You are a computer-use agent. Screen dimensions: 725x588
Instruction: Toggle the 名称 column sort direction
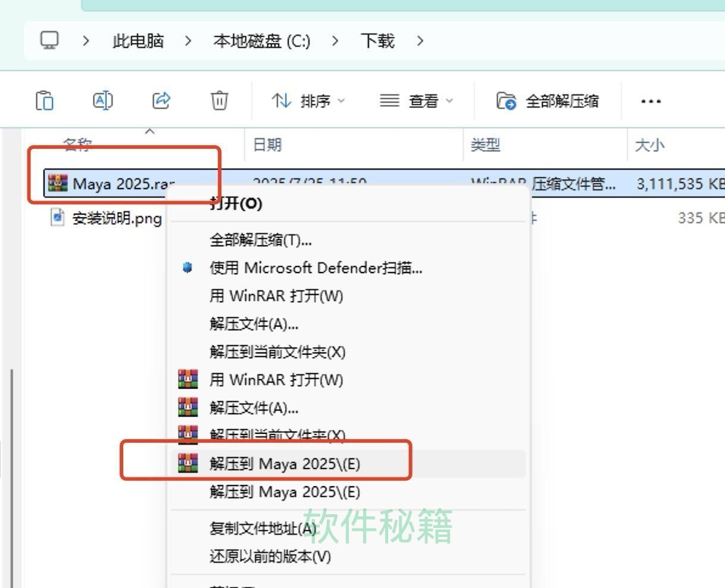[78, 145]
